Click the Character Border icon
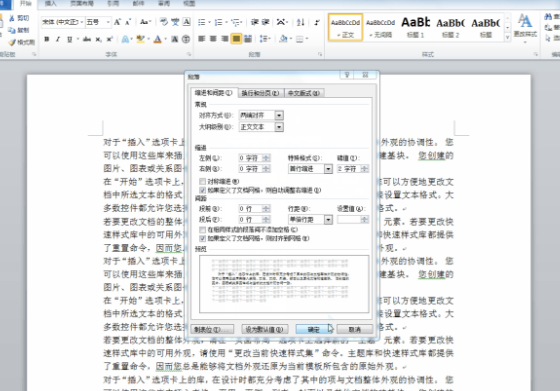 (x=186, y=22)
